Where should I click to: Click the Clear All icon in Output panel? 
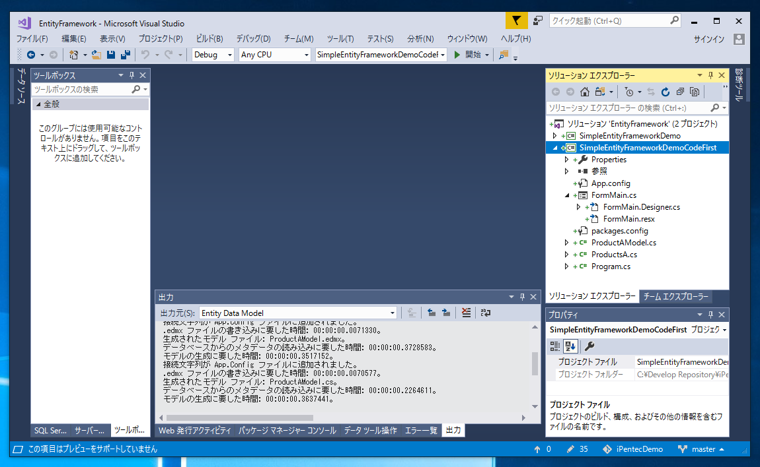pyautogui.click(x=466, y=313)
